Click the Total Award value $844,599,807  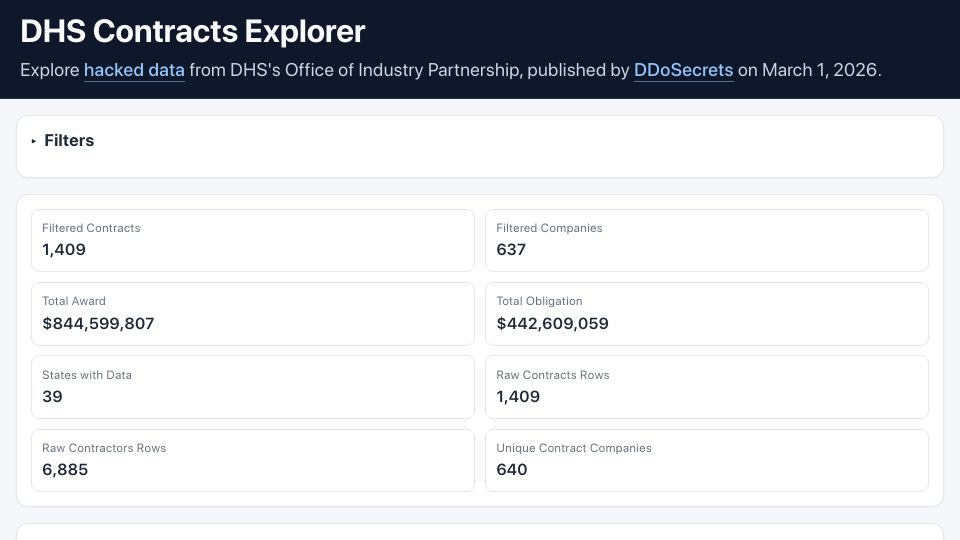[98, 323]
